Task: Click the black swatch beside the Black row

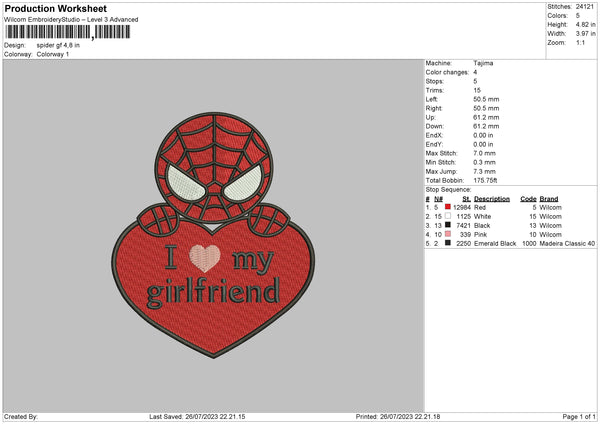Action: coord(447,225)
